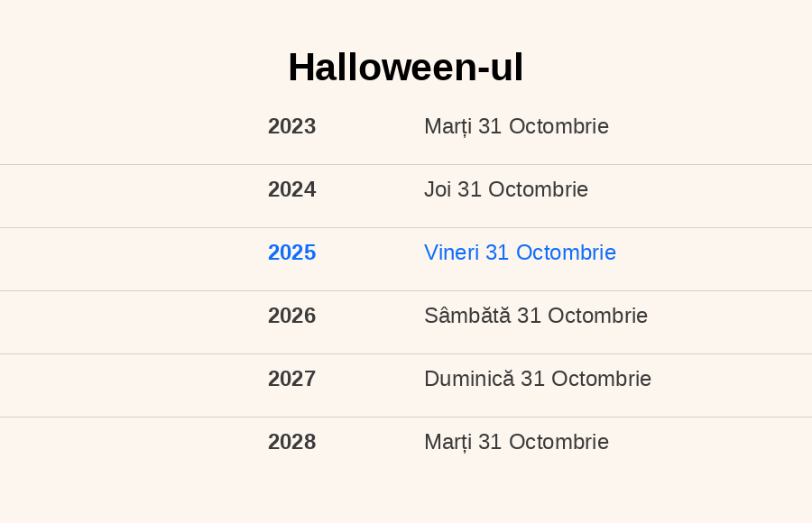
Task: Select the 2026 year label
Action: pos(291,316)
